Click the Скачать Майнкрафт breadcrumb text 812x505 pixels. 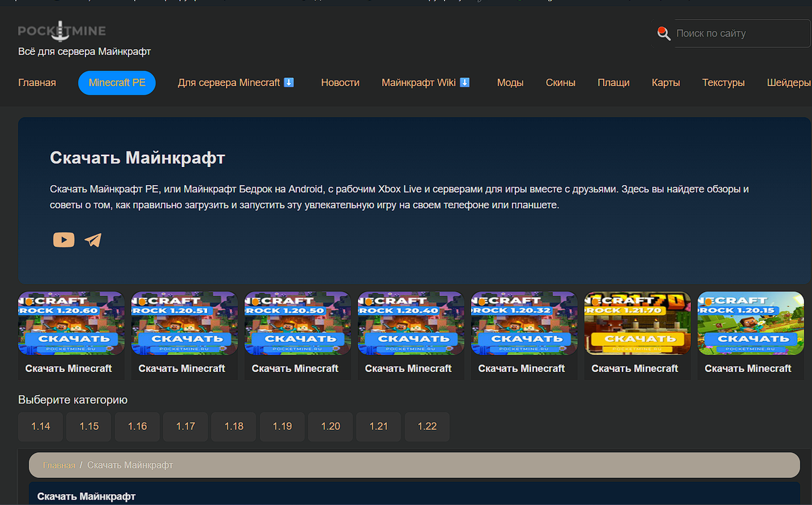tap(131, 465)
